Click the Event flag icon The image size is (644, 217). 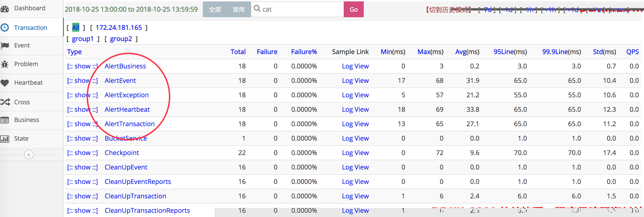[5, 45]
